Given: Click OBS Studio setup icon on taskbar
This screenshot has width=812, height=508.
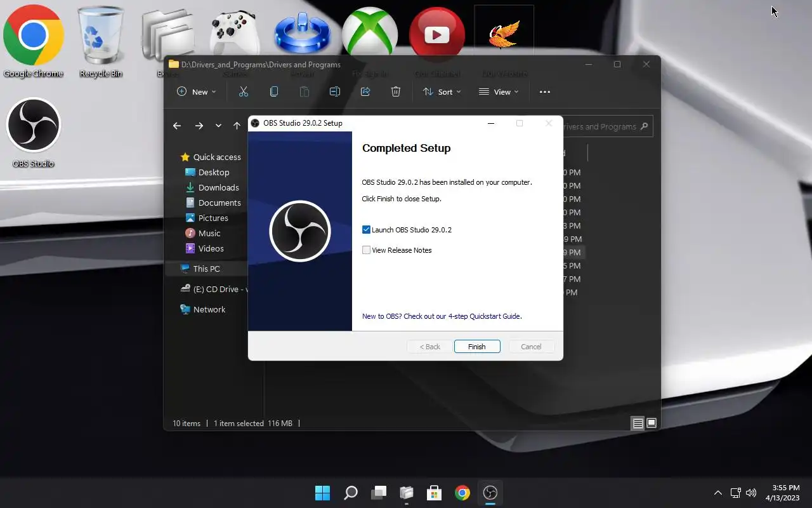Looking at the screenshot, I should (490, 493).
